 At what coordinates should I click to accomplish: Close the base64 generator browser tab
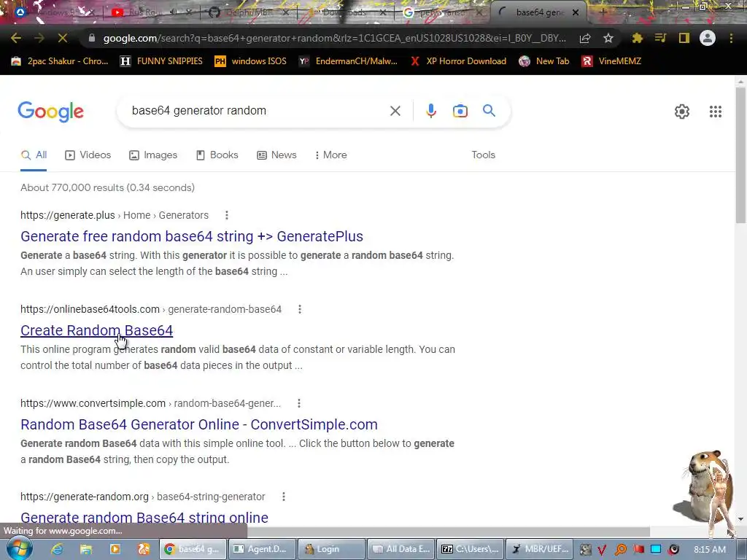tap(576, 12)
